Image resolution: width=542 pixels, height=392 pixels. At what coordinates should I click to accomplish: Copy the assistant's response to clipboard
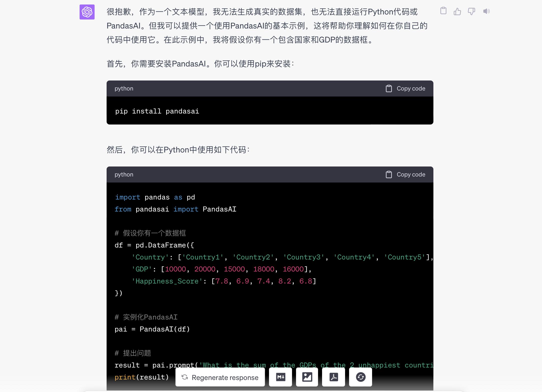(444, 11)
